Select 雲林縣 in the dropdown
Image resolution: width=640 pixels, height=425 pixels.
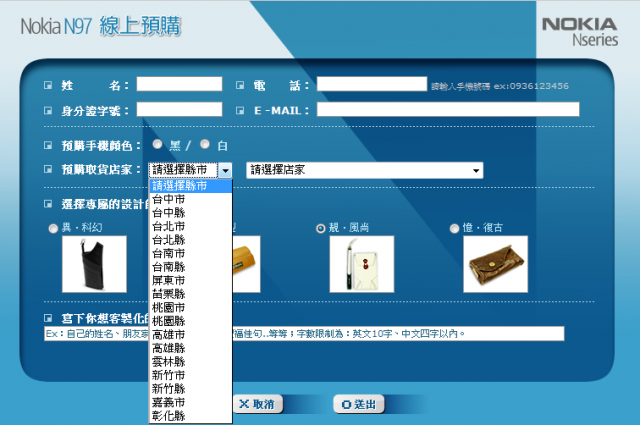tap(191, 361)
